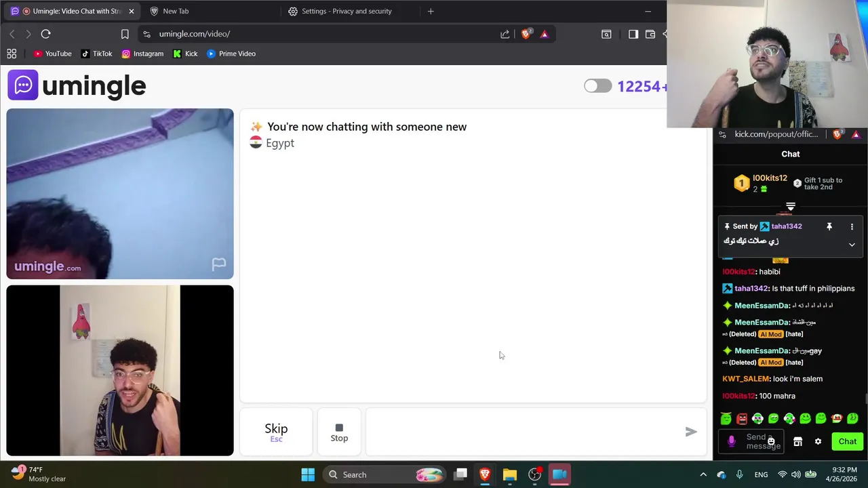The height and width of the screenshot is (488, 868).
Task: Click username taha1342 in pinned message
Action: (x=786, y=226)
